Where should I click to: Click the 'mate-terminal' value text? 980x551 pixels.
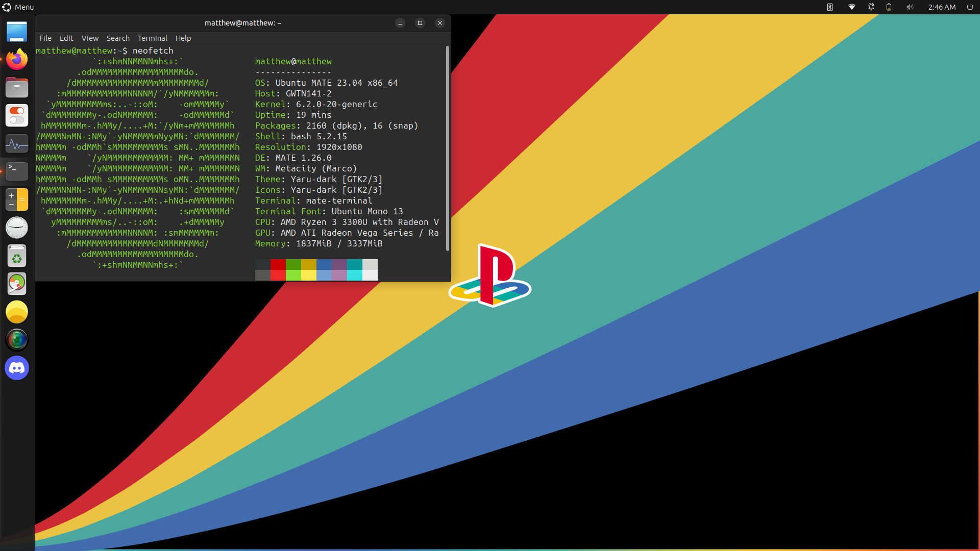(339, 201)
